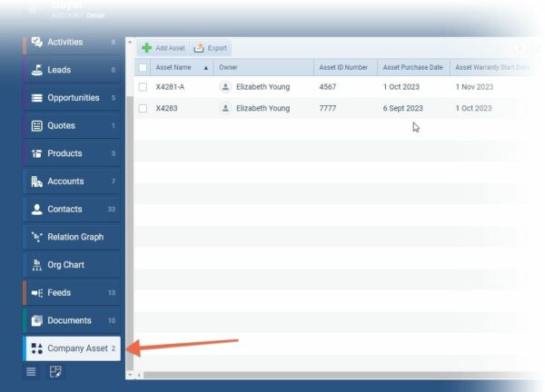The height and width of the screenshot is (392, 545).
Task: Toggle the select-all checkbox in table header
Action: click(x=143, y=67)
